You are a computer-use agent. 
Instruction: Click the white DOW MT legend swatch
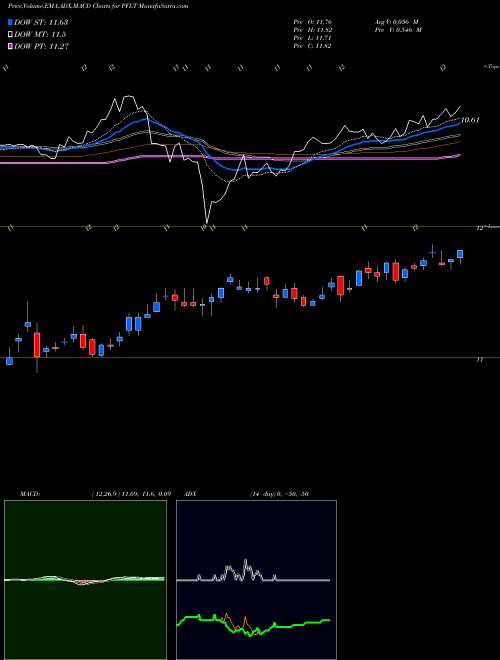tap(11, 35)
